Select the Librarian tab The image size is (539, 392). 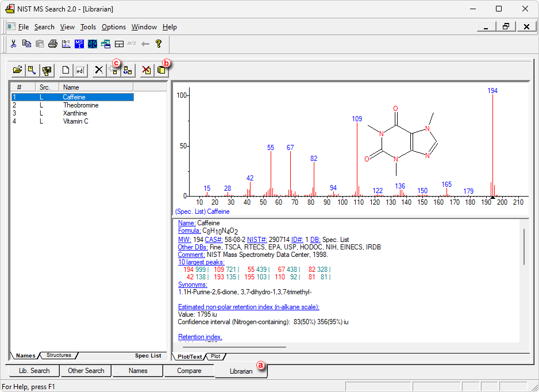click(x=241, y=371)
